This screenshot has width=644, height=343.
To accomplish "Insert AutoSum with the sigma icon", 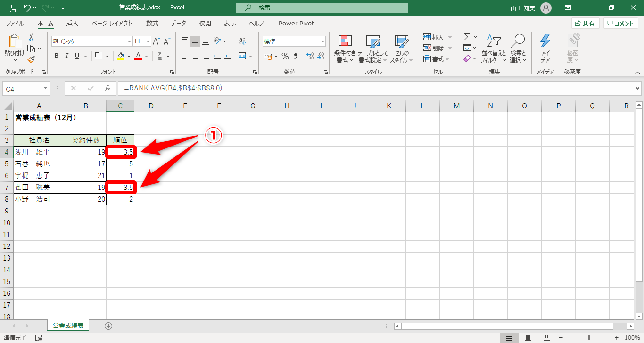I will coord(467,37).
